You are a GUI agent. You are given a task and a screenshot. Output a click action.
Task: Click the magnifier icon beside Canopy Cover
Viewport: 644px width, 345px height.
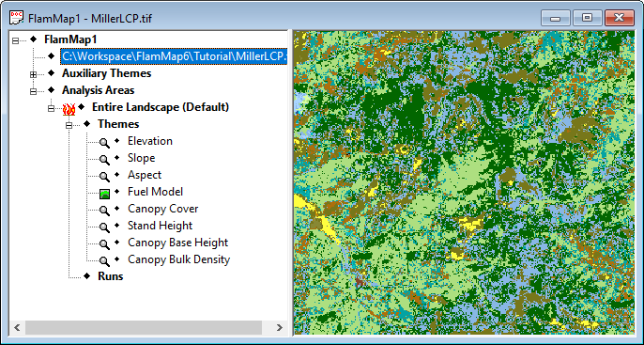tap(104, 211)
